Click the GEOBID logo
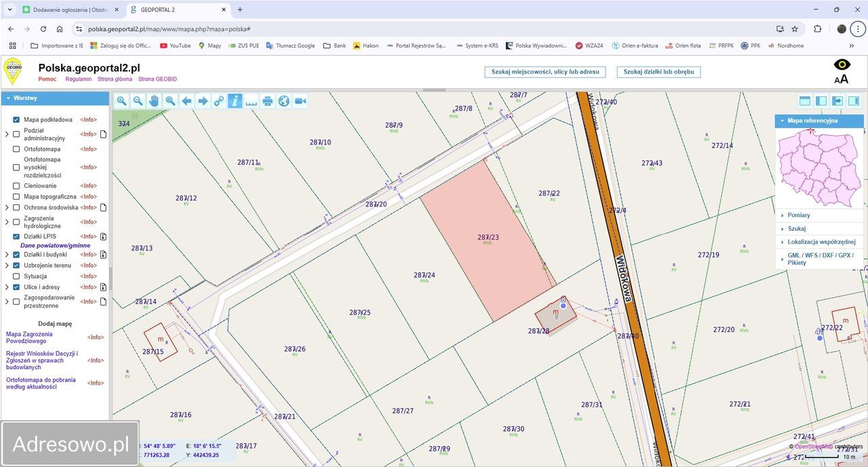Viewport: 868px width, 467px height. [13, 71]
